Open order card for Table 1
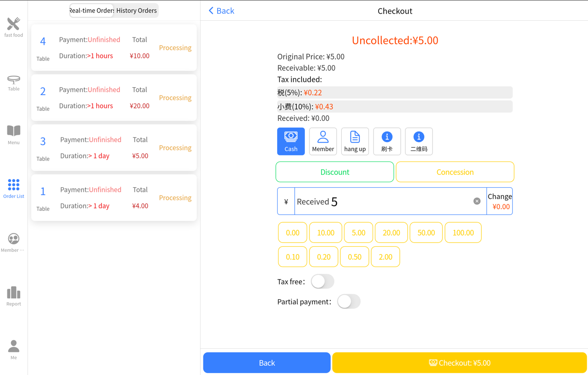The width and height of the screenshot is (588, 375). coord(114,197)
